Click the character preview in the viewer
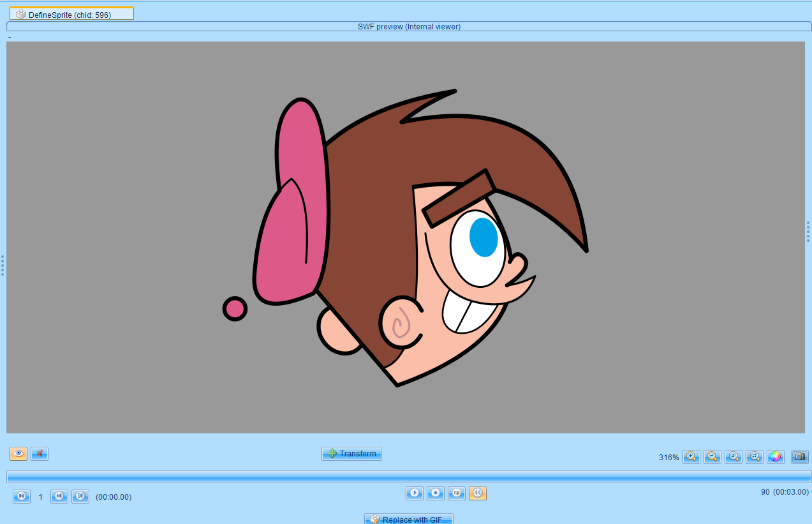This screenshot has width=812, height=524. point(405,237)
